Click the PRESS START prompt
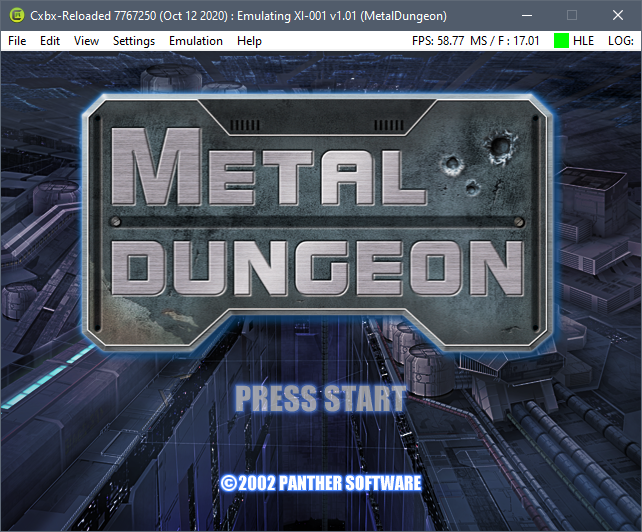This screenshot has width=642, height=532. 321,398
